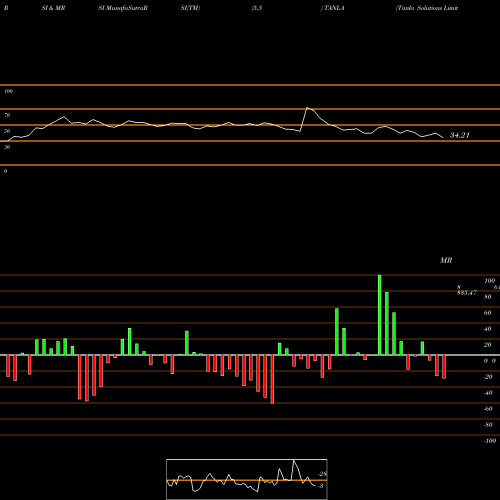Image resolution: width=500 pixels, height=500 pixels.
Task: Click the SI MunafaSutraR header text
Action: click(123, 8)
